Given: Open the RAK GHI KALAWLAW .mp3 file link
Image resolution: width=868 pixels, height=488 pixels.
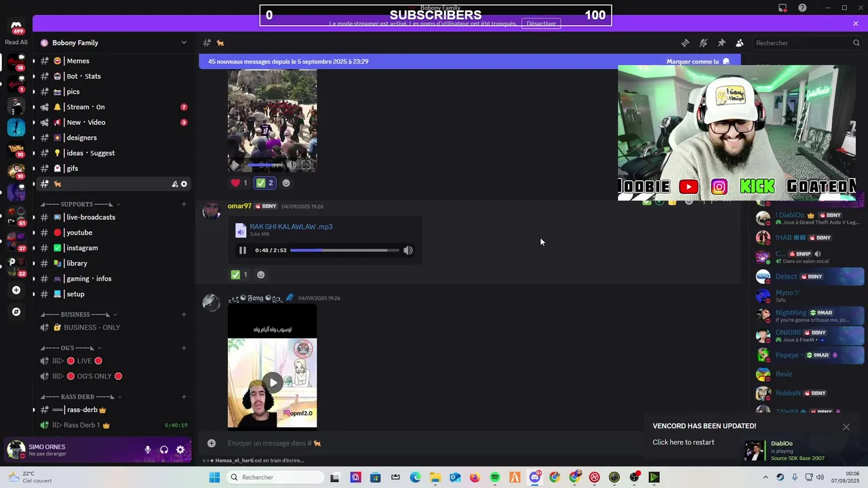Looking at the screenshot, I should point(291,227).
